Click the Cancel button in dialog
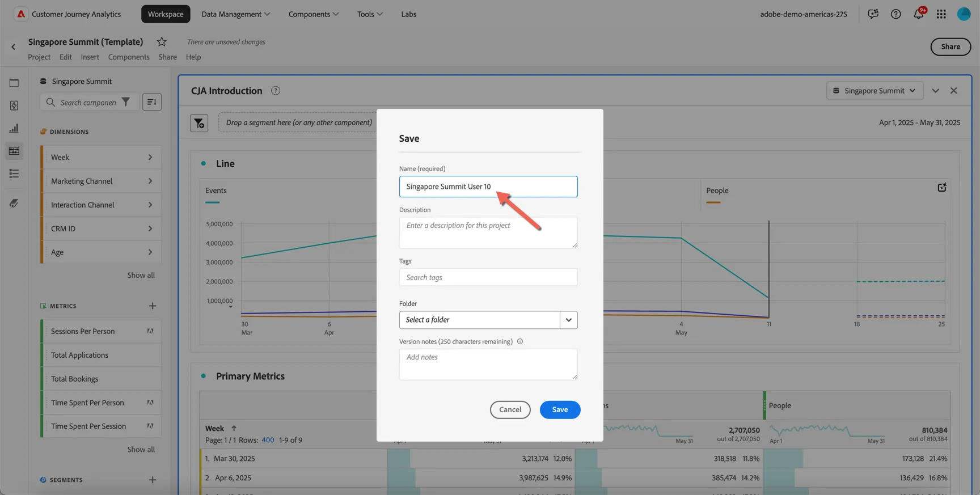 pyautogui.click(x=510, y=409)
